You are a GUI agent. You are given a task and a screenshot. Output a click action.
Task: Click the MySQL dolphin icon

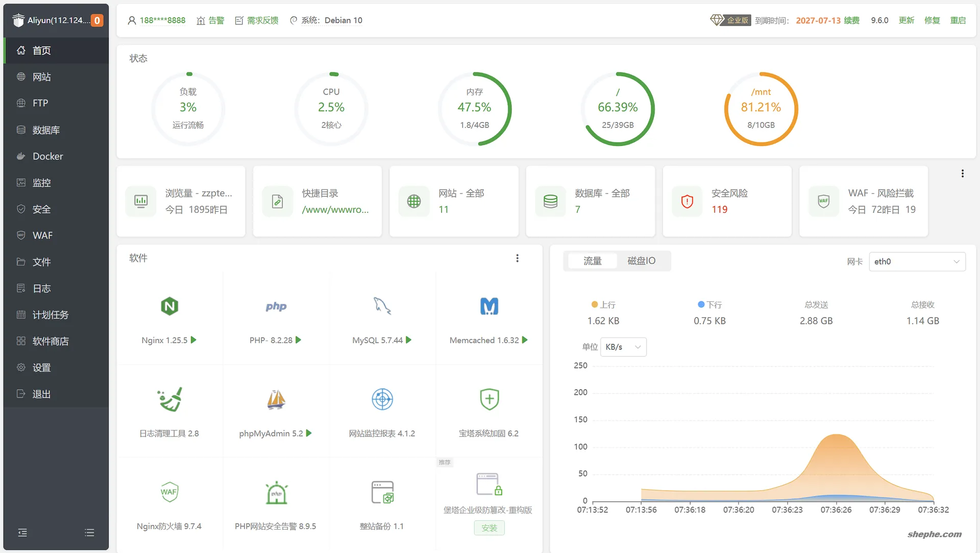click(x=382, y=306)
